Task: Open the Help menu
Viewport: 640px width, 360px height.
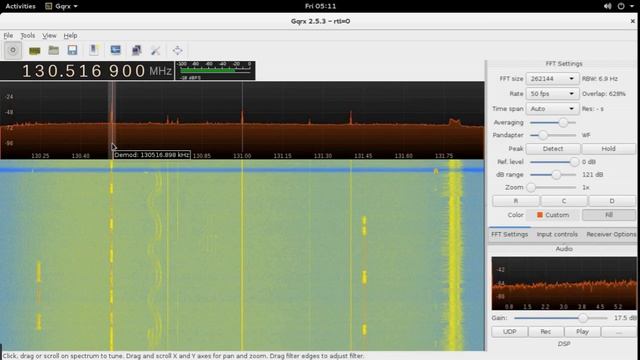Action: [x=70, y=36]
